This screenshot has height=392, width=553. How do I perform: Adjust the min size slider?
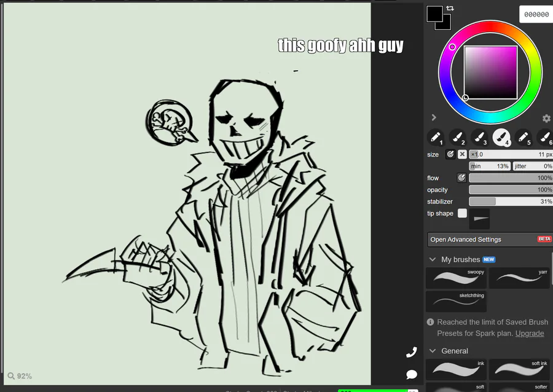point(490,166)
